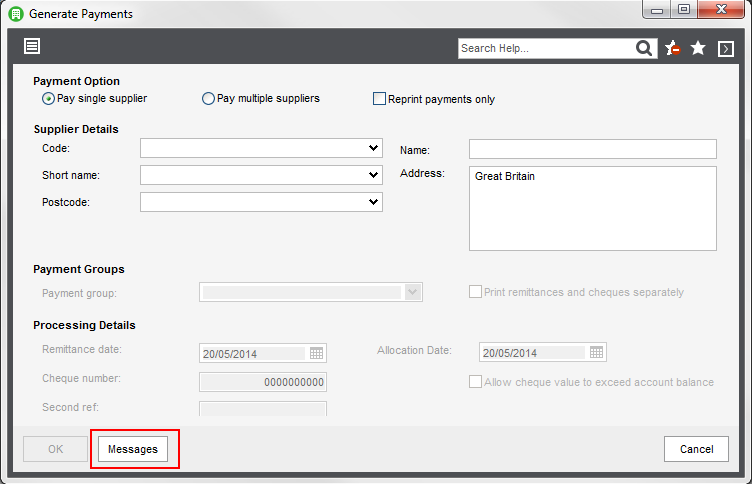Click the OK button
Viewport: 752px width, 484px height.
(x=55, y=449)
